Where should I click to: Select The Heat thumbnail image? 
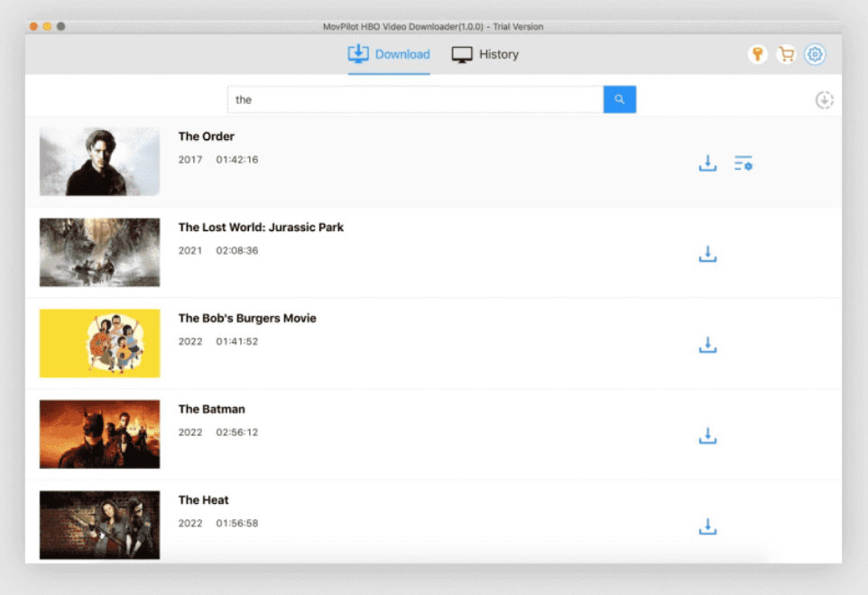coord(99,525)
